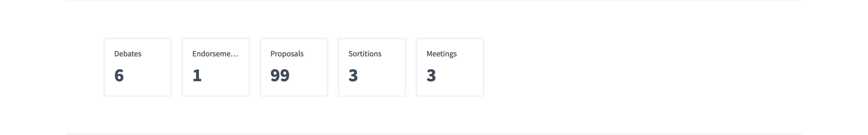
Task: Open the Sortitions statistic card
Action: (x=372, y=67)
